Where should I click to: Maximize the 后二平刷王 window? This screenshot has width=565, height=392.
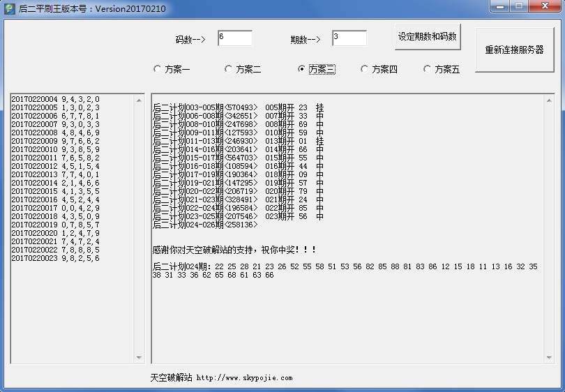[x=518, y=6]
